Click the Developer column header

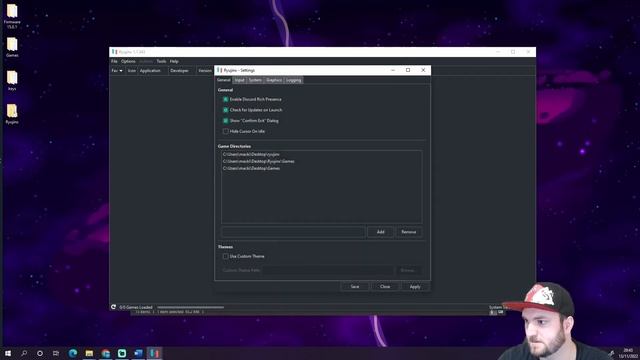point(180,71)
